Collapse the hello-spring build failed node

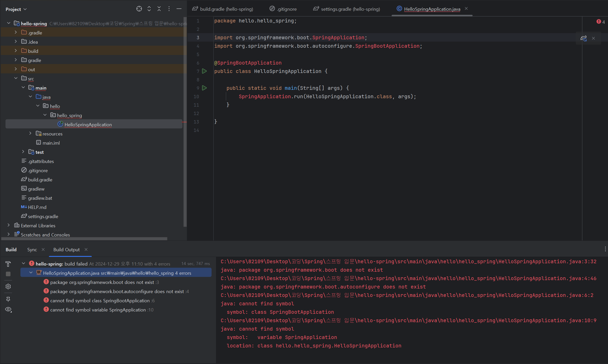point(23,263)
